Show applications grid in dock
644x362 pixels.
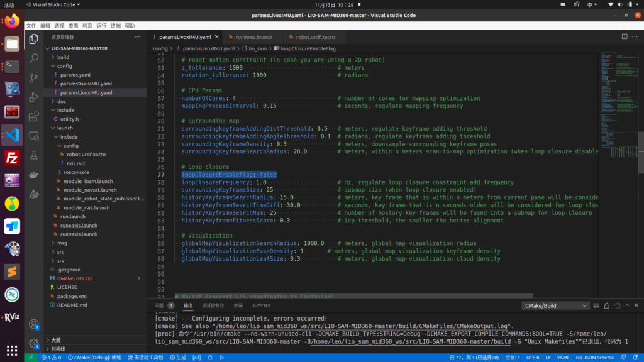12,350
